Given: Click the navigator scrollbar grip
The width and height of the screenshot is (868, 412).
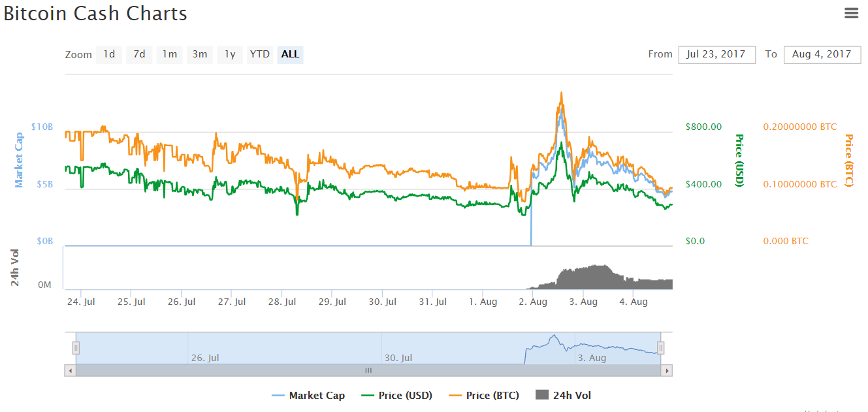Looking at the screenshot, I should click(368, 370).
